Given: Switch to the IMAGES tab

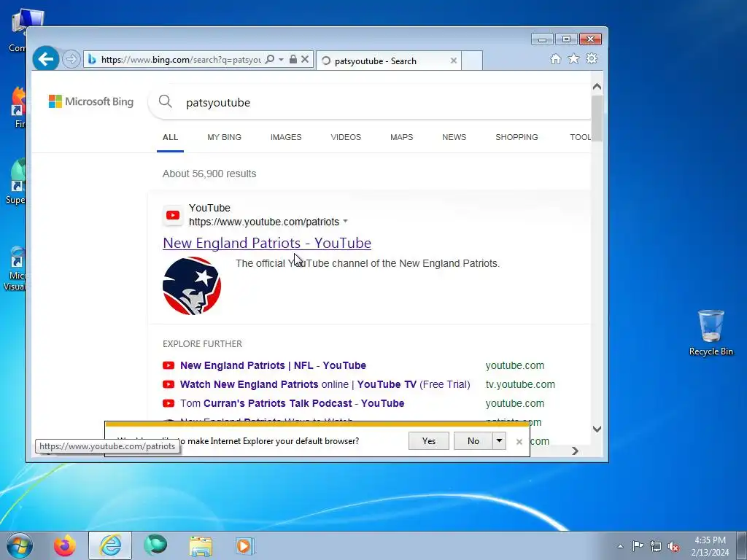Looking at the screenshot, I should pos(286,137).
